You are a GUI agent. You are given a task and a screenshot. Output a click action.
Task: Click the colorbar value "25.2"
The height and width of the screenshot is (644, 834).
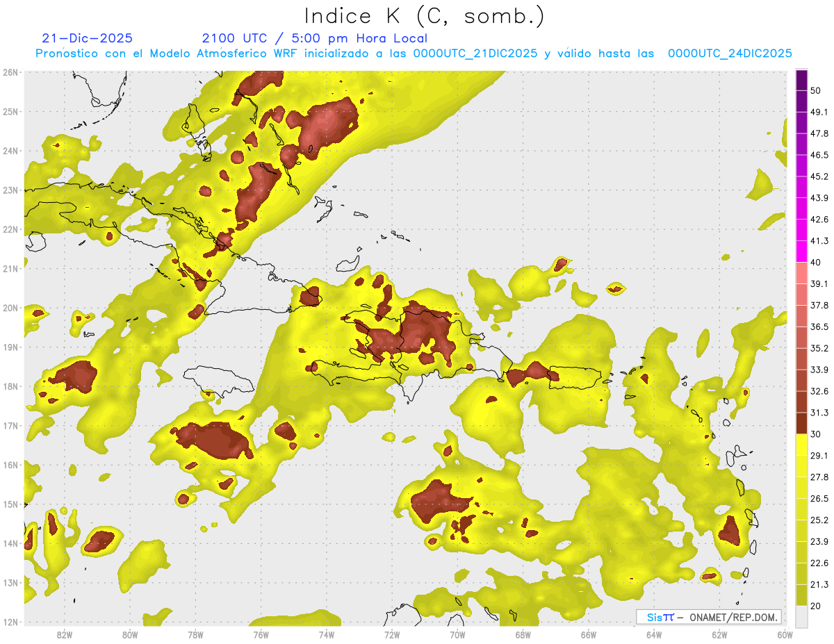point(819,520)
